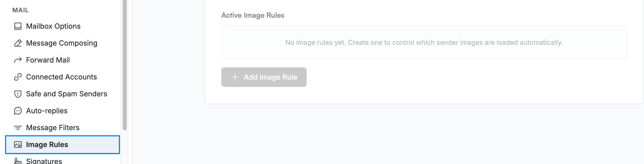The height and width of the screenshot is (164, 644).
Task: Click the picture icon next to Image Rules
Action: pos(18,145)
